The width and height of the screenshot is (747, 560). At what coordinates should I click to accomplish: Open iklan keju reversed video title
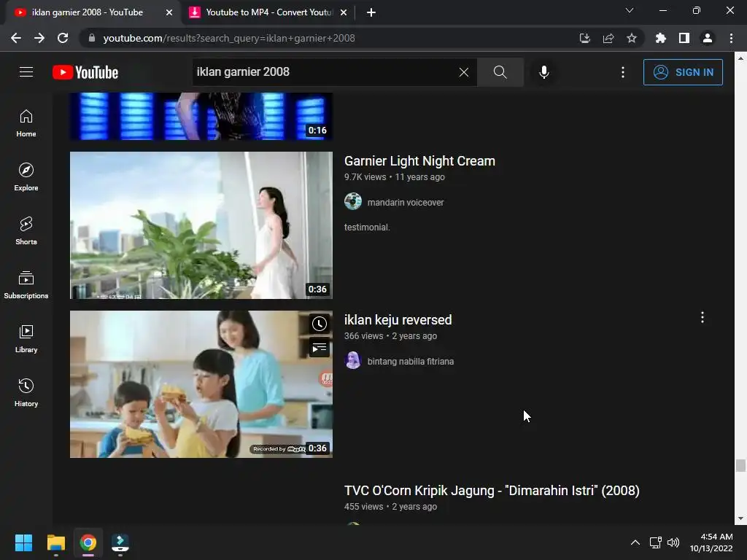point(398,320)
